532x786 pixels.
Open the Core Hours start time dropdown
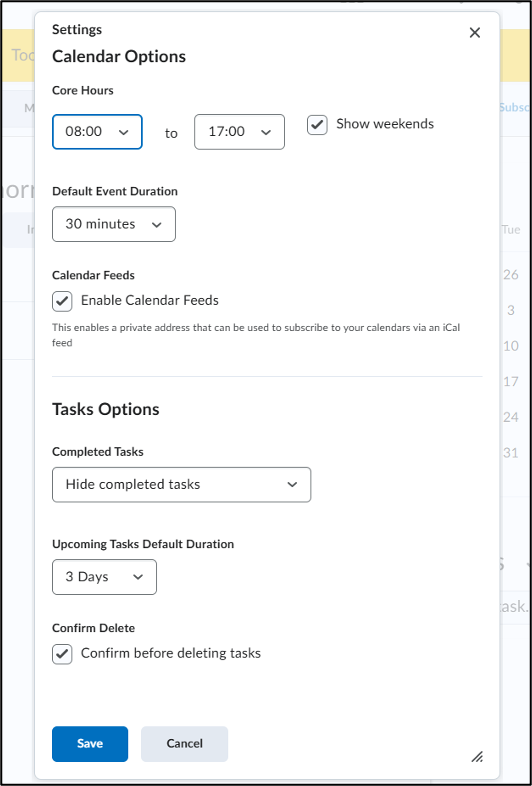(x=97, y=132)
